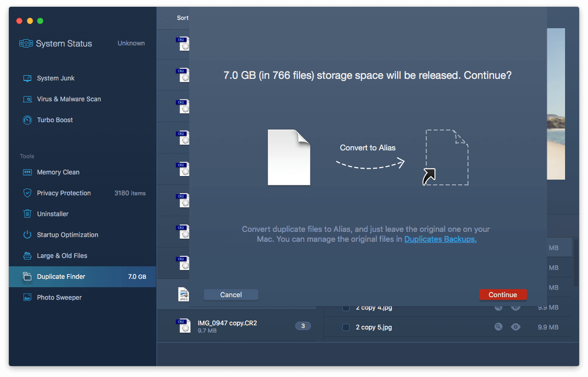This screenshot has width=588, height=377.
Task: Click the alias document icon in dialog
Action: 446,157
